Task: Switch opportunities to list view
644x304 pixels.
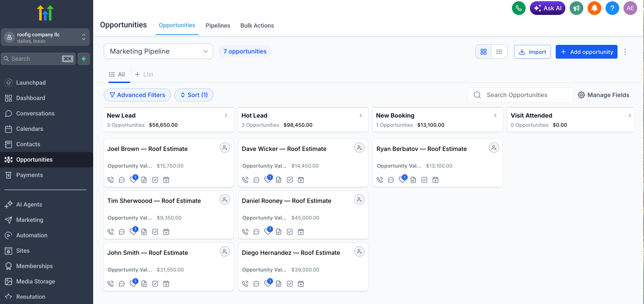Action: click(499, 52)
